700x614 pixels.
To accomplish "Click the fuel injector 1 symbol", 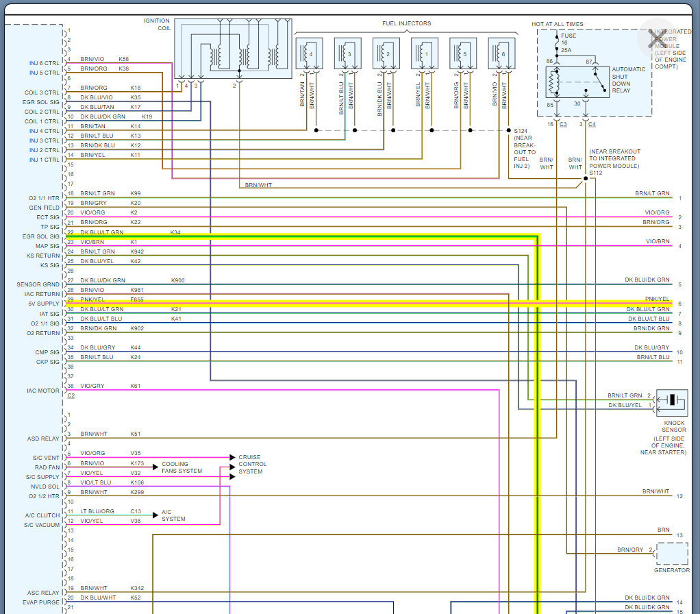I will point(425,53).
